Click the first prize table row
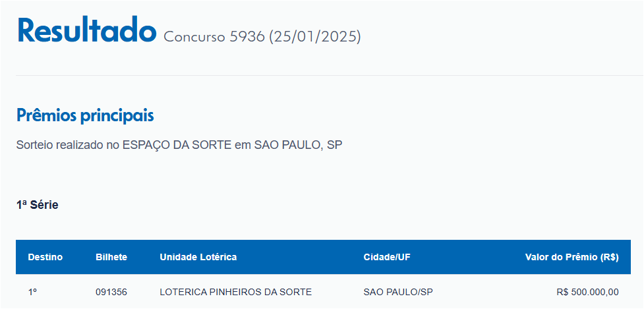This screenshot has height=309, width=644. (x=323, y=292)
